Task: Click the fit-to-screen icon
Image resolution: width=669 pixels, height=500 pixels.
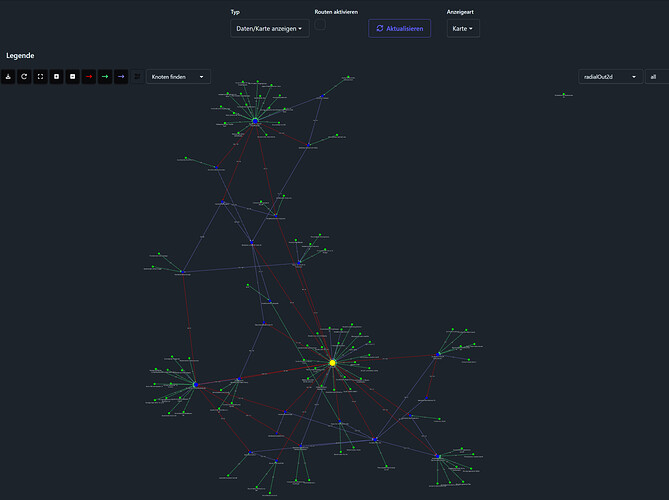Action: point(41,77)
